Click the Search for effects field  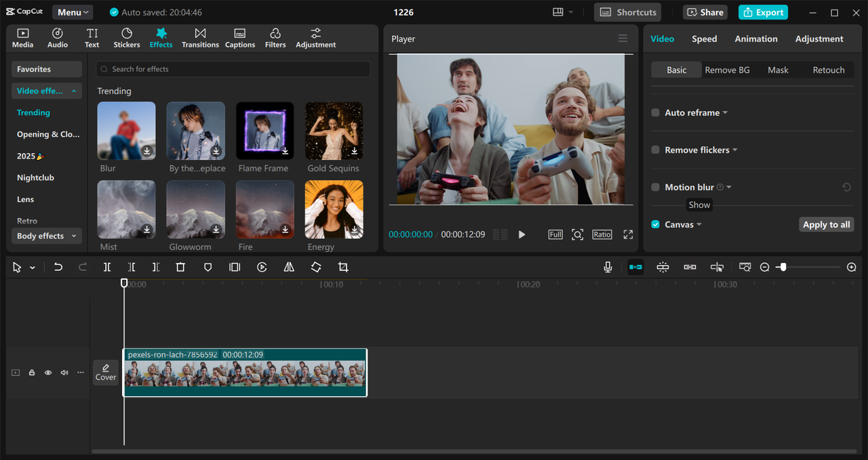coord(233,69)
